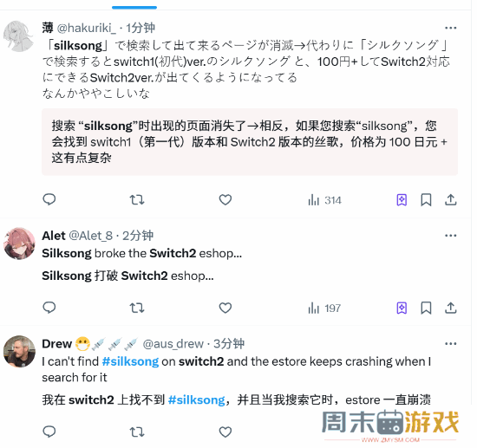Bookmark the hakuriki_ tweet
Viewport: 477px width, 448px height.
[x=426, y=200]
